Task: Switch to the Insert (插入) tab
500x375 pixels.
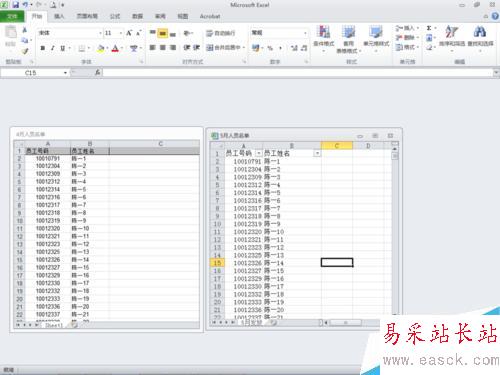Action: pos(59,16)
